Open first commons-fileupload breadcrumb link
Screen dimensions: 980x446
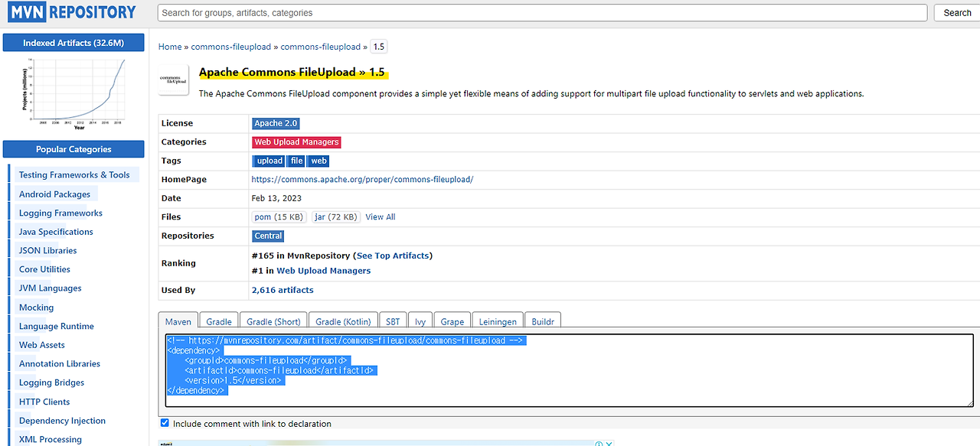click(230, 47)
